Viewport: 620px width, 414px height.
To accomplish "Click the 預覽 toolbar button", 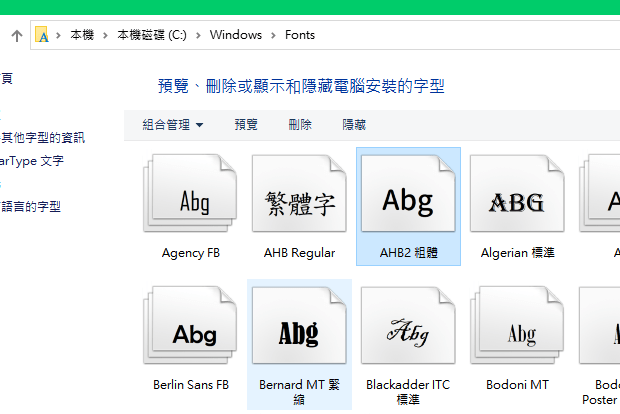I will (x=246, y=125).
